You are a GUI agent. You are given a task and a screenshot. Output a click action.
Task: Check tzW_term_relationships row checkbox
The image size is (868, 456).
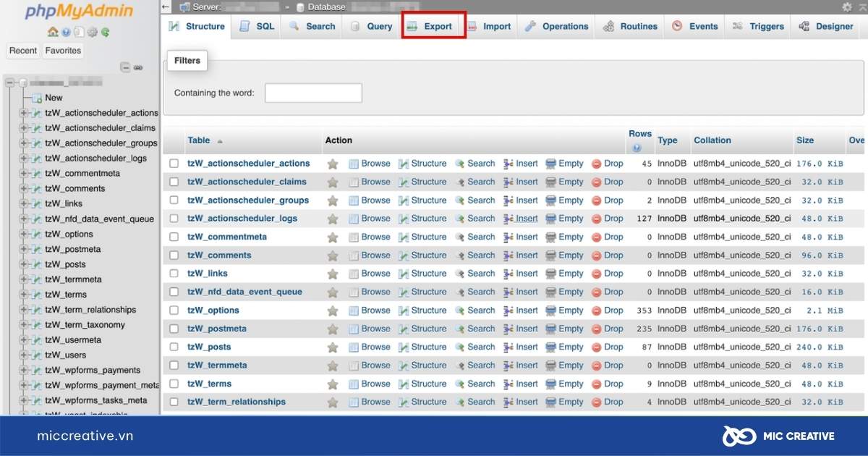[x=174, y=402]
